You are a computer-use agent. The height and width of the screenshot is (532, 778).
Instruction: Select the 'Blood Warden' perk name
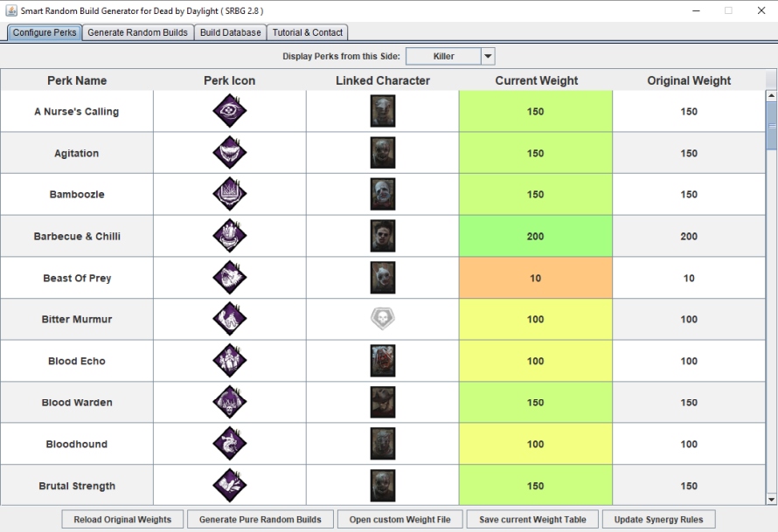77,403
